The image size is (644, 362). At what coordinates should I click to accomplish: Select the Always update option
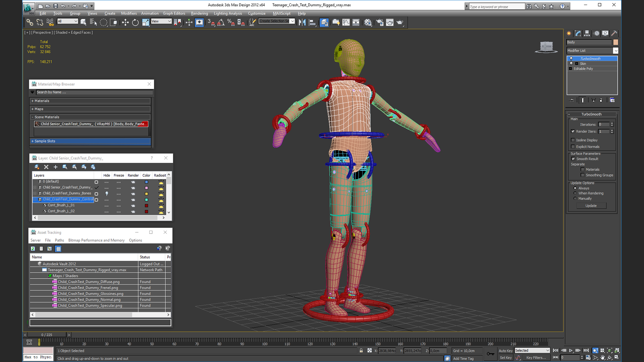pyautogui.click(x=575, y=188)
